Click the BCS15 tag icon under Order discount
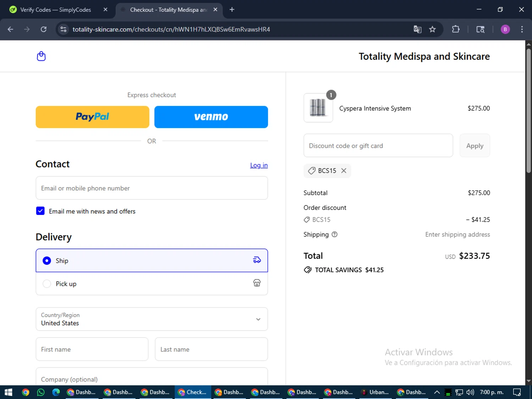Viewport: 532px width, 399px height. pos(307,220)
